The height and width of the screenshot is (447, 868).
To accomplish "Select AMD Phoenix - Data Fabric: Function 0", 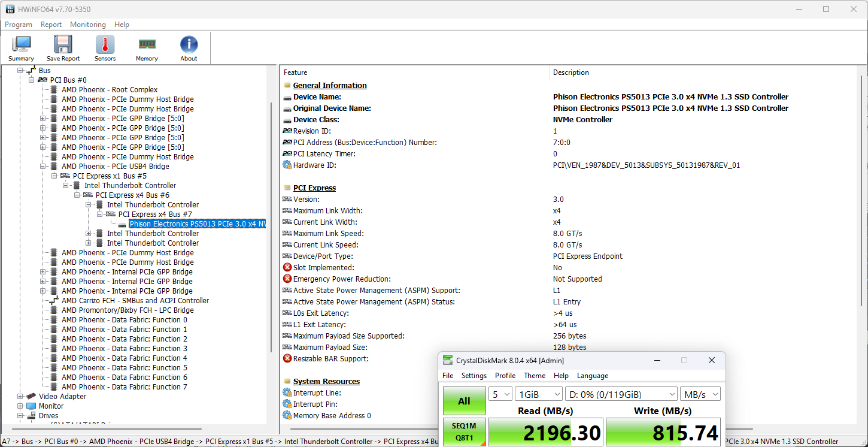I will (125, 320).
